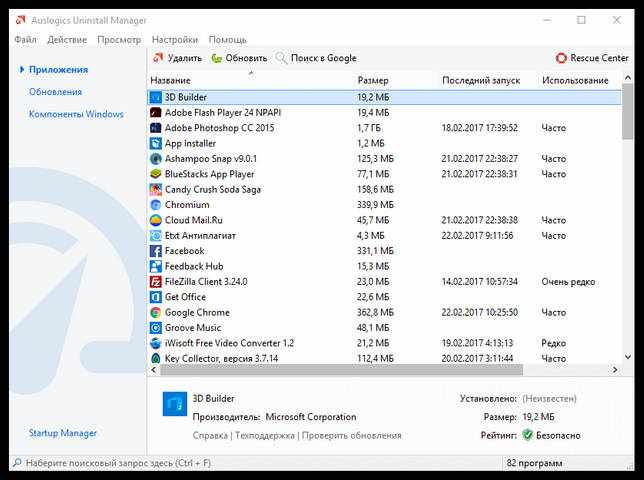Viewport: 644px width, 480px height.
Task: Open the Просмотр menu
Action: click(x=119, y=40)
